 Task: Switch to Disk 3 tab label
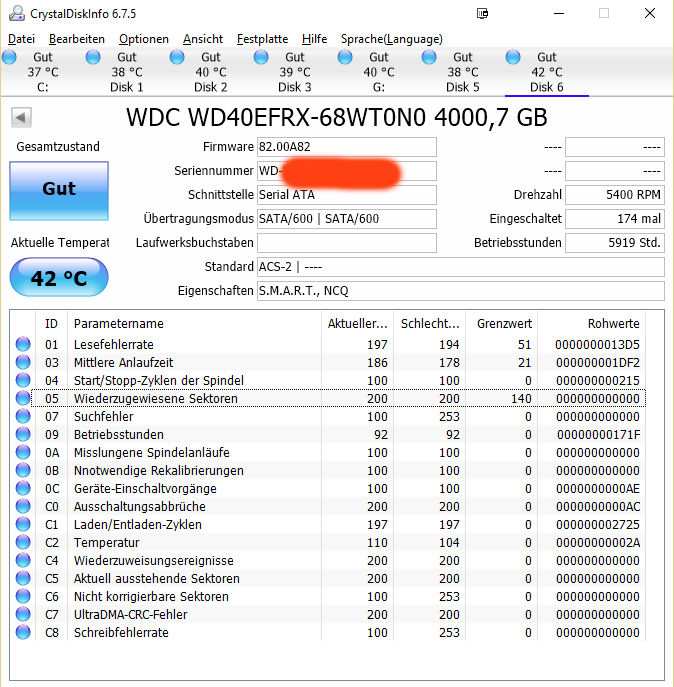tap(294, 87)
